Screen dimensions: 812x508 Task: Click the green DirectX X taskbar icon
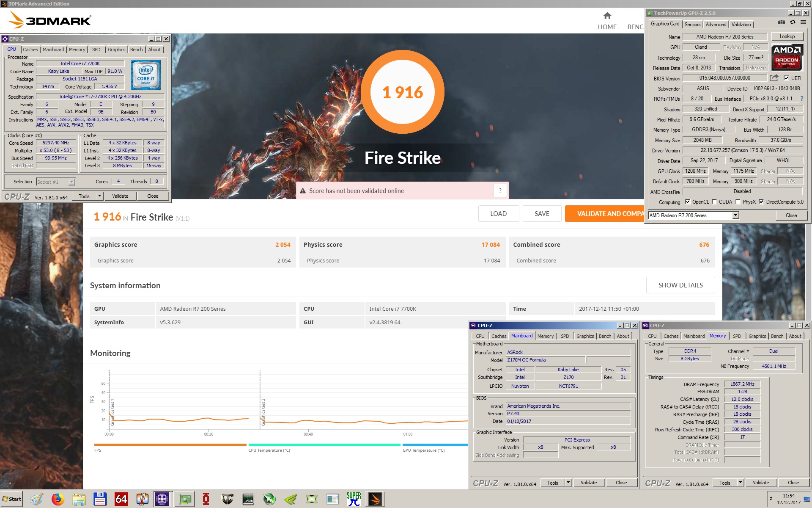click(312, 500)
